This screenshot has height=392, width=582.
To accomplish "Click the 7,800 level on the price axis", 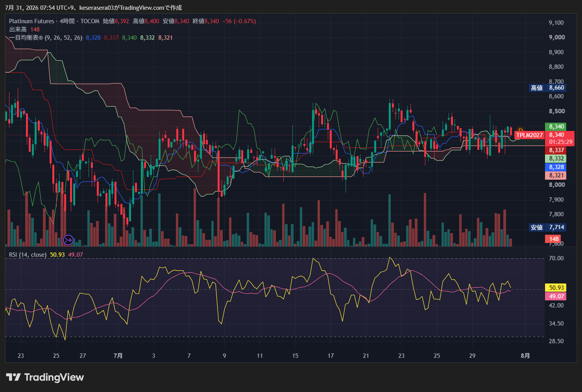I will [x=557, y=214].
